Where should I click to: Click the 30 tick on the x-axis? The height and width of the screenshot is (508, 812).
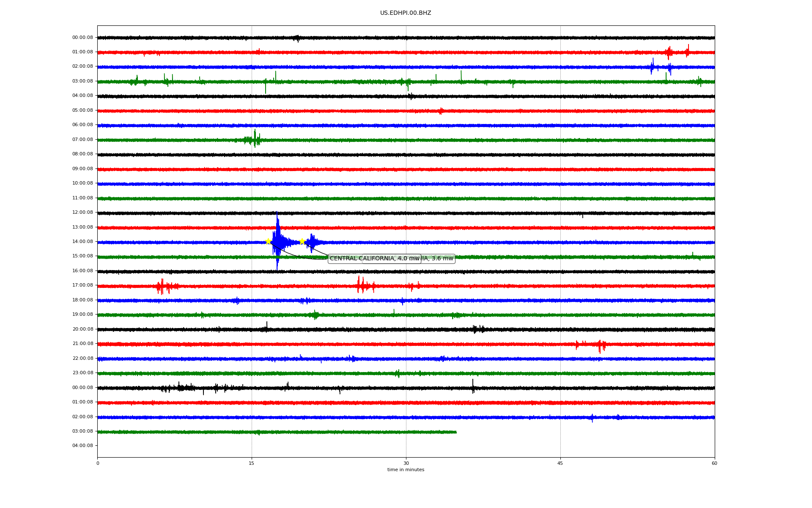(406, 463)
